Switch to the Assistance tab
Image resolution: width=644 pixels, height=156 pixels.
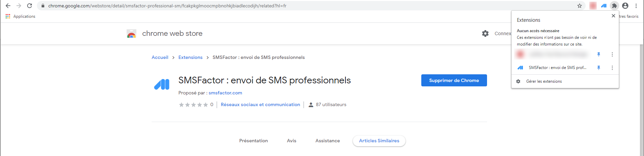(327, 141)
